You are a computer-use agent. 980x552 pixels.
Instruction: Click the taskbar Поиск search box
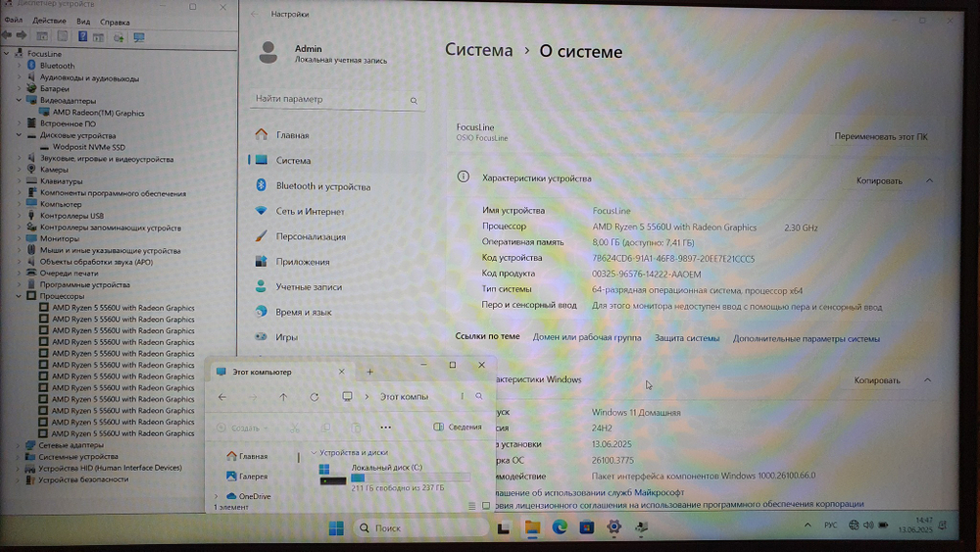click(420, 528)
